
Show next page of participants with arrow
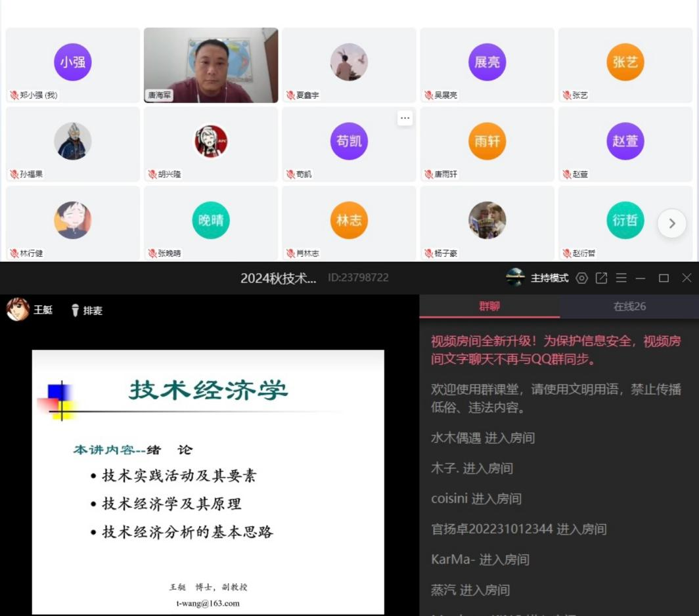pyautogui.click(x=671, y=223)
